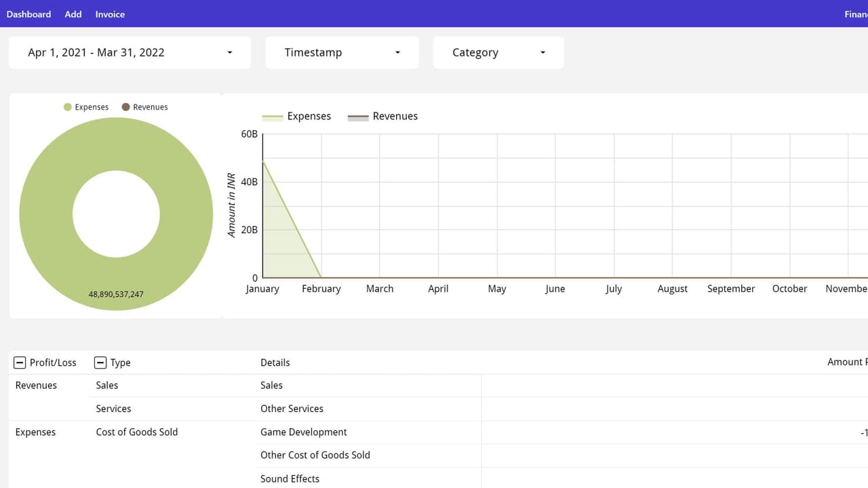The height and width of the screenshot is (488, 868).
Task: Click the Sales details cell
Action: pos(271,386)
